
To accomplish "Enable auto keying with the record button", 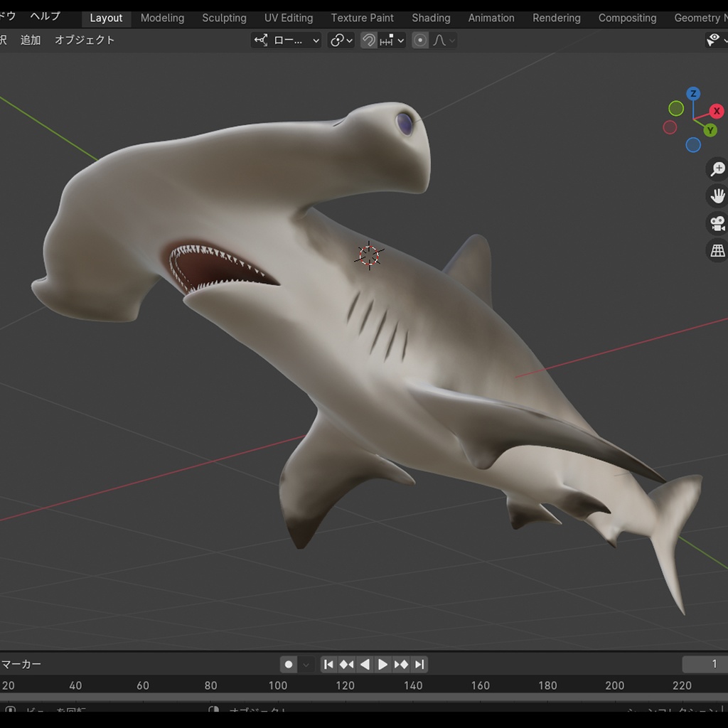I will click(289, 664).
